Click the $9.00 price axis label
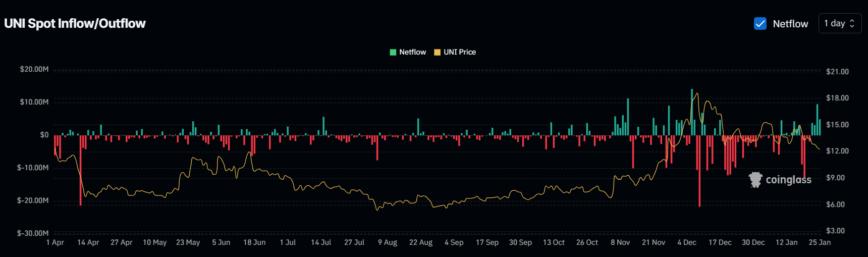Image resolution: width=868 pixels, height=257 pixels. coord(835,178)
